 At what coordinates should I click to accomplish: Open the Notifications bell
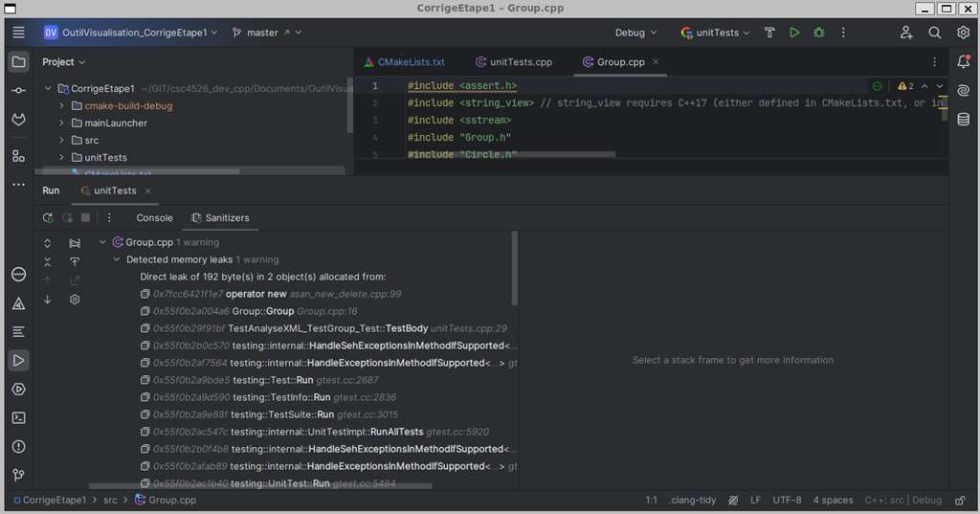[963, 61]
